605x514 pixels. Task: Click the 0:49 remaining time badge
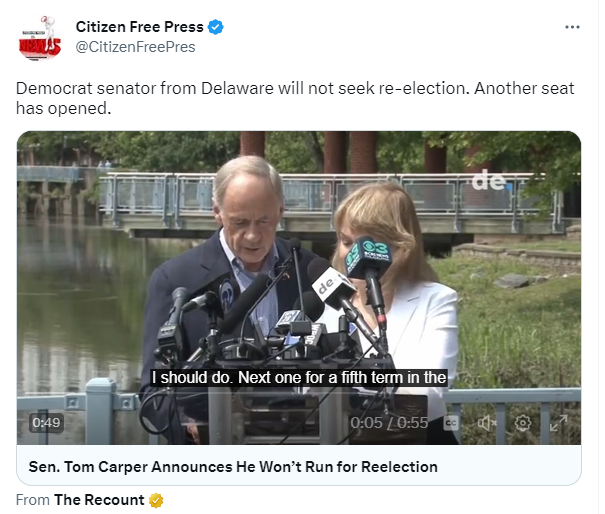46,423
